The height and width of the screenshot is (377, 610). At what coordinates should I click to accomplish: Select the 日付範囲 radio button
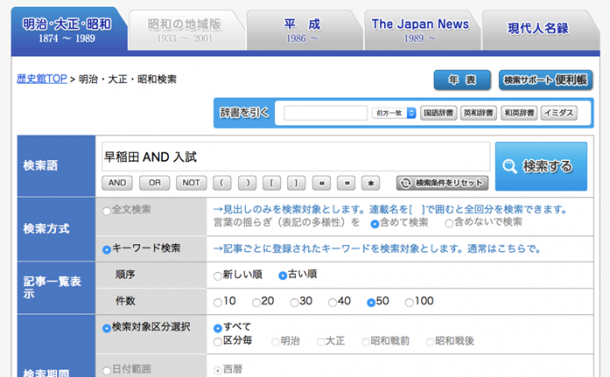107,370
